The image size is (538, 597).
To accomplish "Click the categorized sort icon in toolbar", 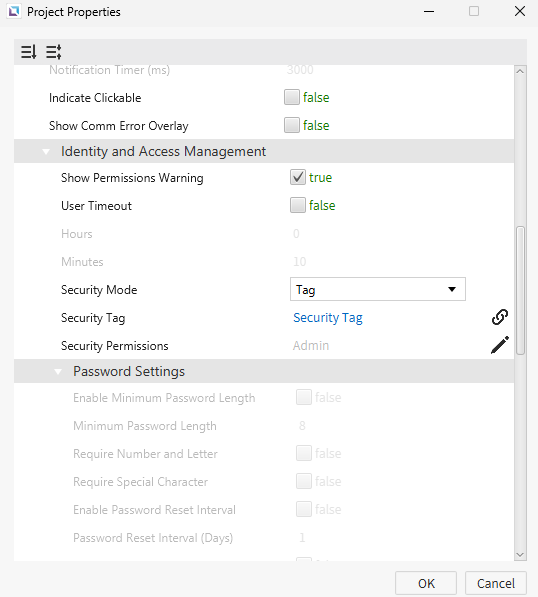I will coord(54,52).
